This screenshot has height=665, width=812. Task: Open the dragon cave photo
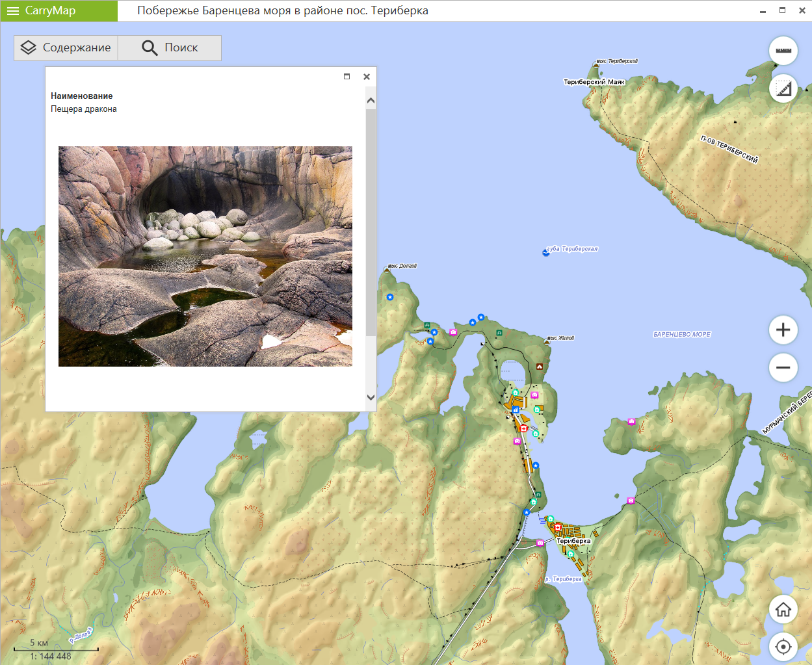point(205,256)
